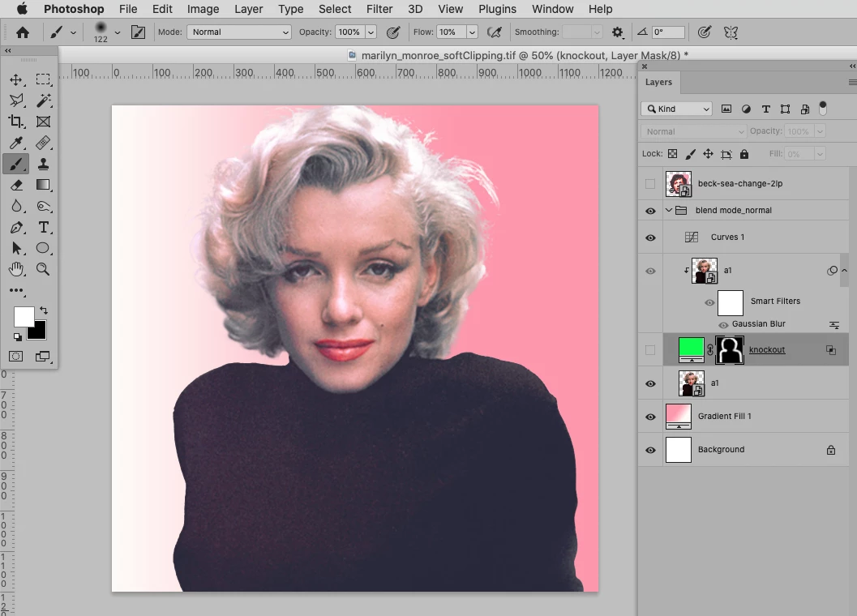Select the Magic Wand tool

coord(43,101)
